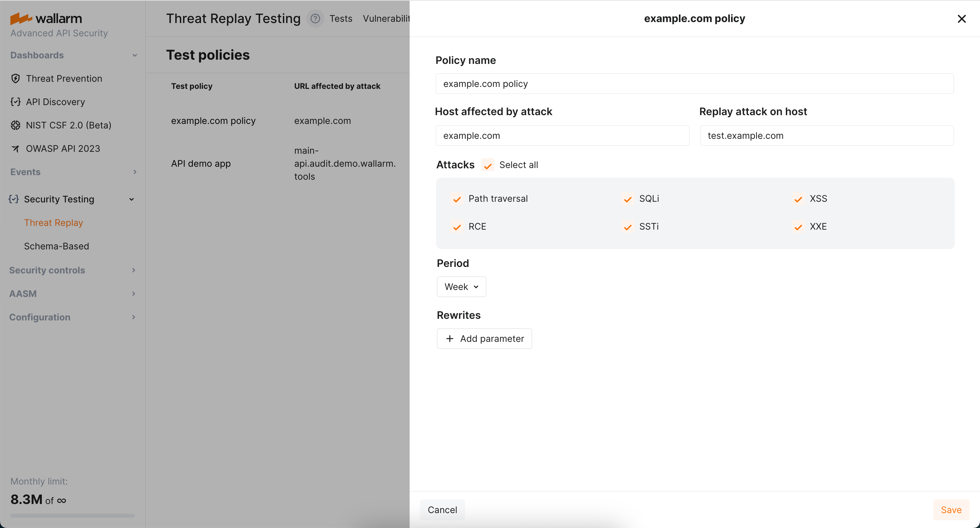980x528 pixels.
Task: Click the NIST CSF 2.0 (Beta) icon
Action: [x=15, y=125]
